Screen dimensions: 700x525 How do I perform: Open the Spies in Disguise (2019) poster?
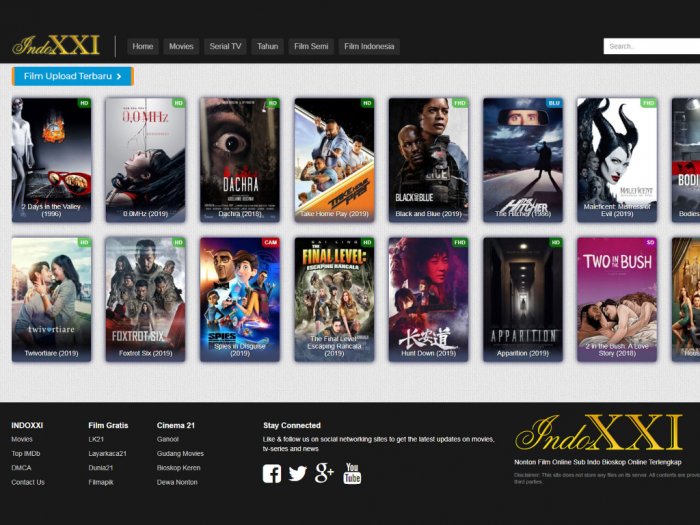pyautogui.click(x=240, y=299)
